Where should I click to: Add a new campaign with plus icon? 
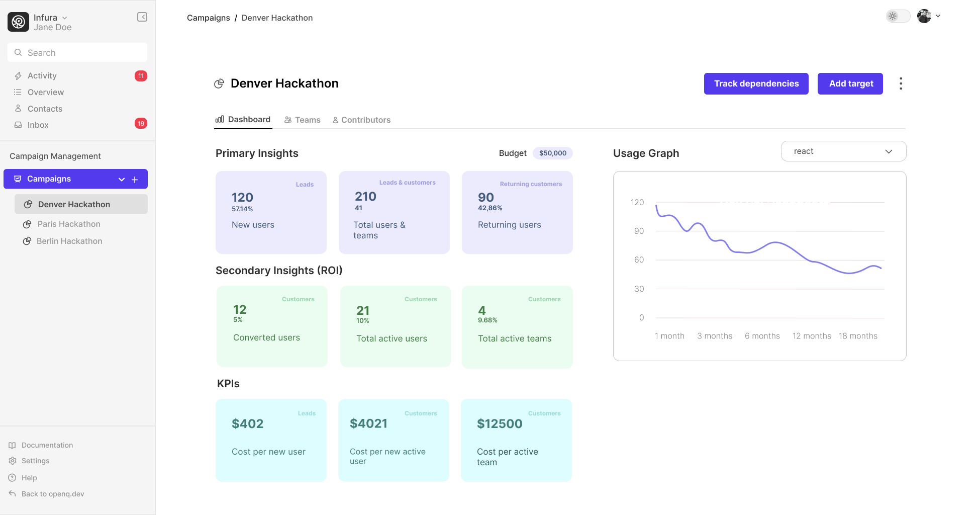click(135, 180)
